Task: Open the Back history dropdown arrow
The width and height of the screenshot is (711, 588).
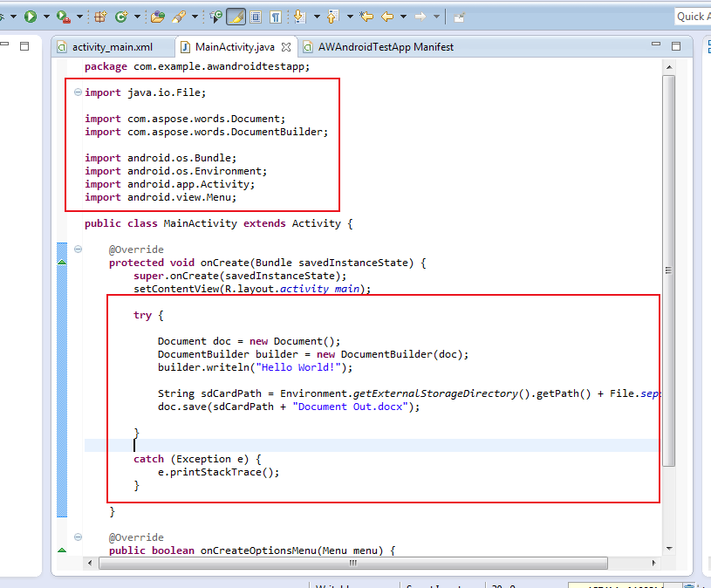Action: pyautogui.click(x=404, y=17)
